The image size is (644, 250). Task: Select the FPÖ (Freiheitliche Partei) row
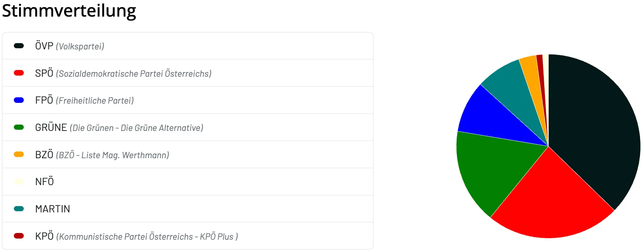[x=188, y=100]
